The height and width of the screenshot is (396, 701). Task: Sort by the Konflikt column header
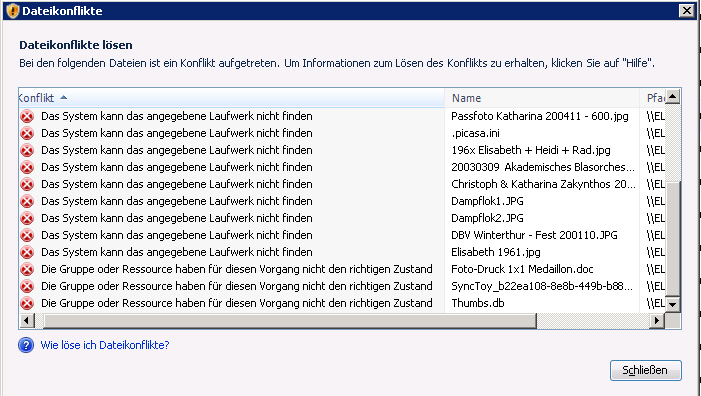click(x=232, y=98)
